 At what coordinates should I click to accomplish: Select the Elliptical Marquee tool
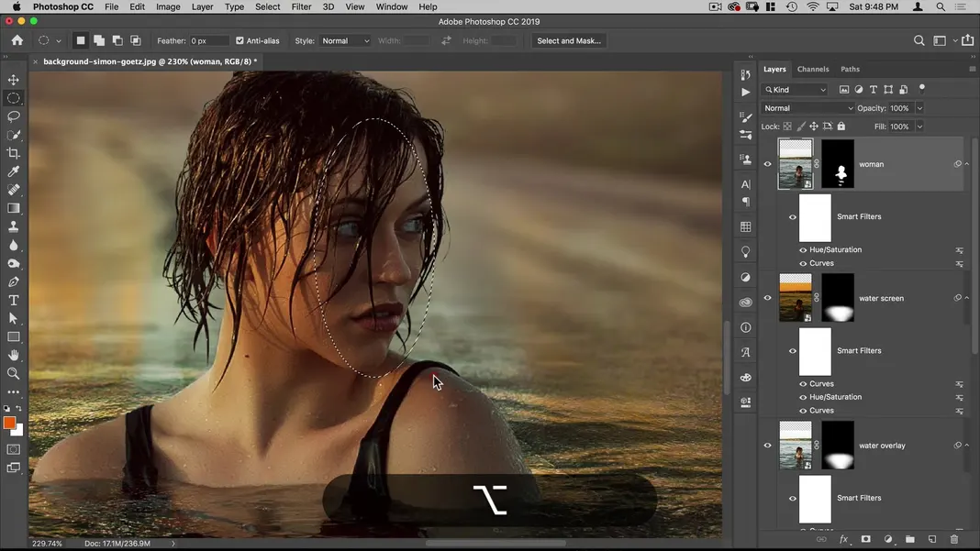pyautogui.click(x=13, y=98)
